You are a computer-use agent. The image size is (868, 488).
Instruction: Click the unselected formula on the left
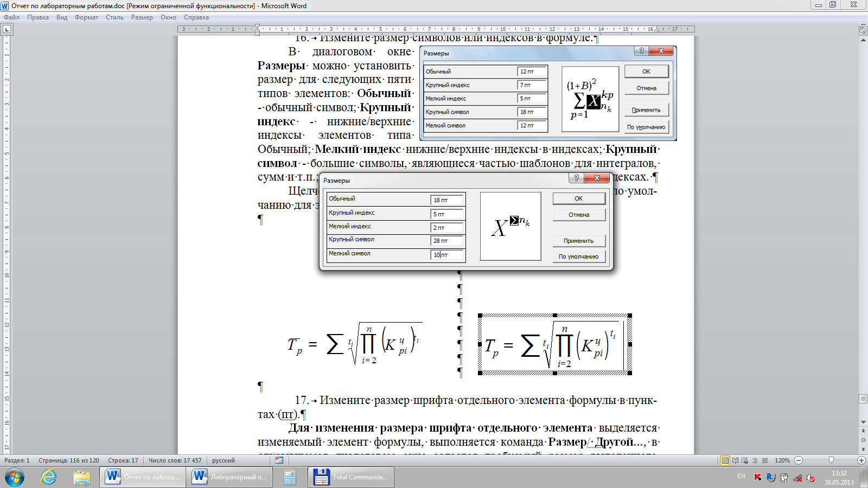354,344
